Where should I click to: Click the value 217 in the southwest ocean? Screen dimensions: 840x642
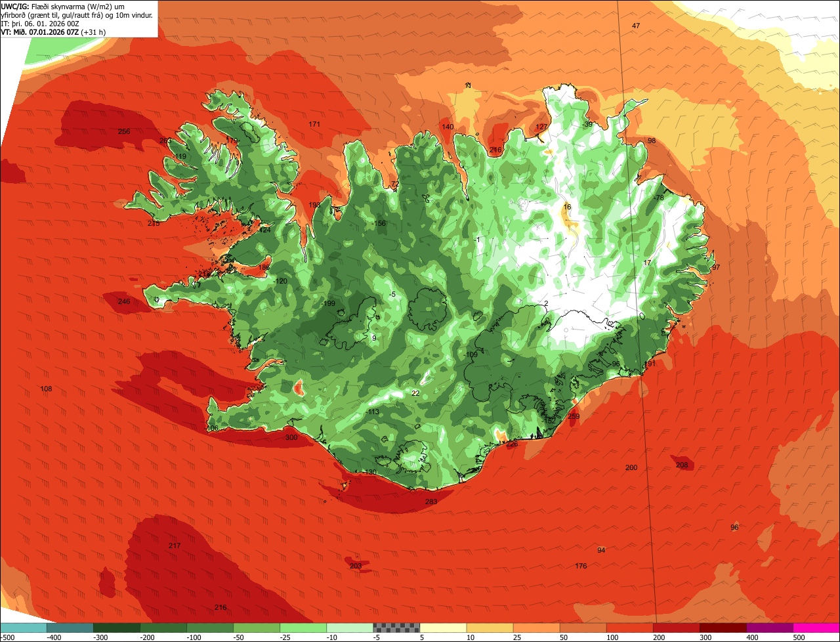click(175, 546)
